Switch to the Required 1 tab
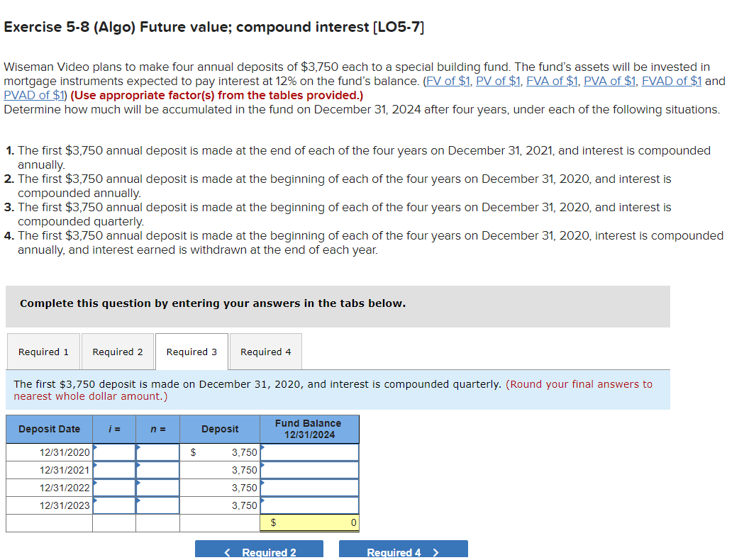744x560 pixels. point(44,352)
